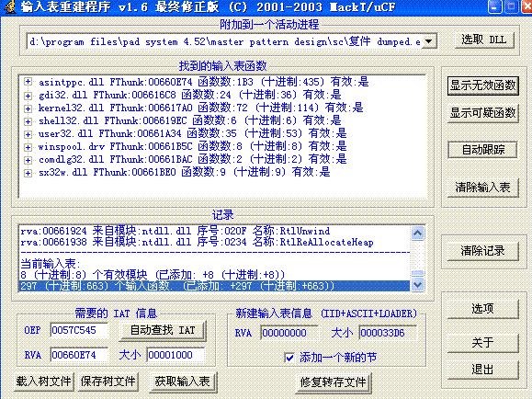Expand the asintppc.dll tree node
The height and width of the screenshot is (399, 532).
click(x=28, y=82)
